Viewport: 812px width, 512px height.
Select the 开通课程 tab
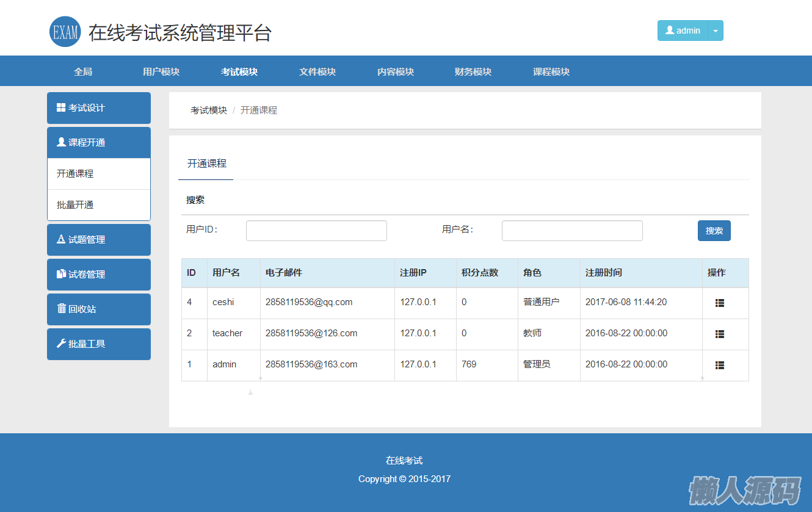point(206,164)
